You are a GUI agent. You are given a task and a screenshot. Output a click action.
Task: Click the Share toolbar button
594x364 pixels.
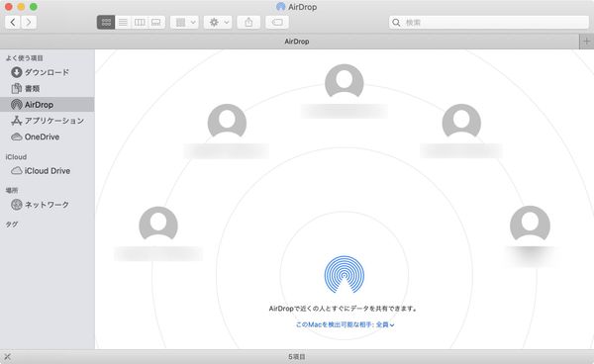click(248, 23)
